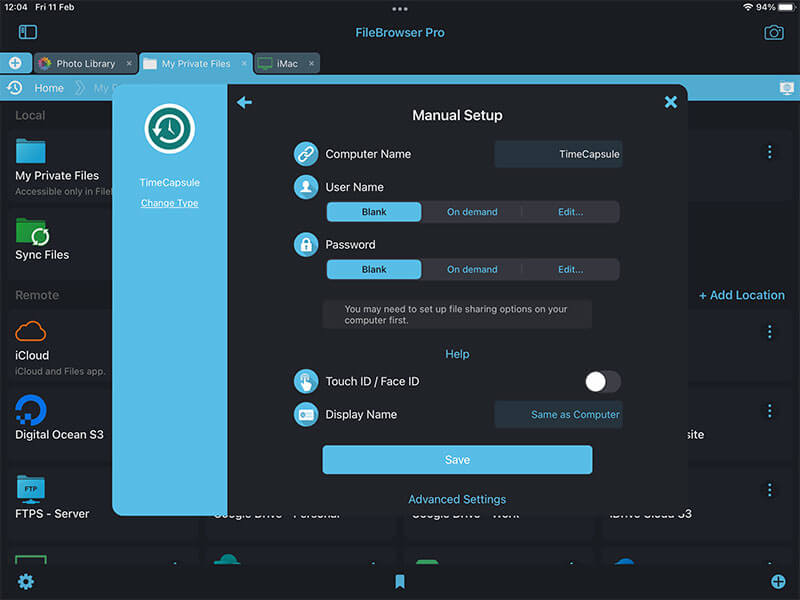This screenshot has height=600, width=800.
Task: Open the Digital Ocean S3 icon
Action: pos(31,410)
